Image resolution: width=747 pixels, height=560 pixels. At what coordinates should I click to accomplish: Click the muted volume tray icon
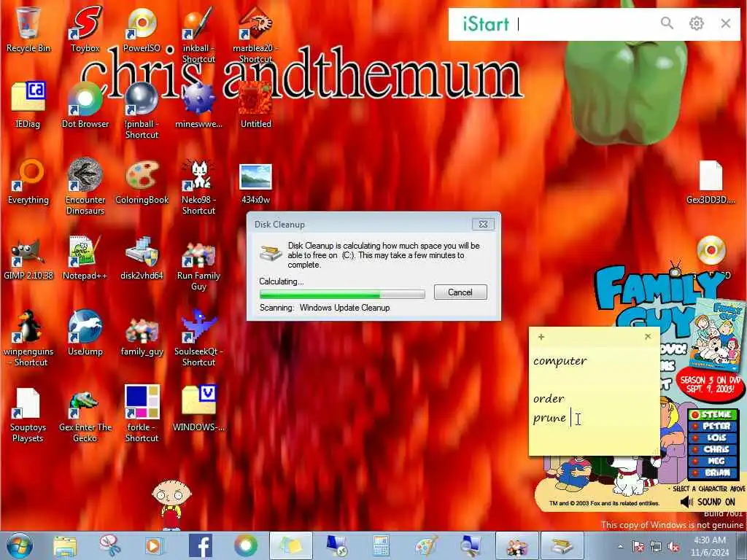[x=673, y=547]
